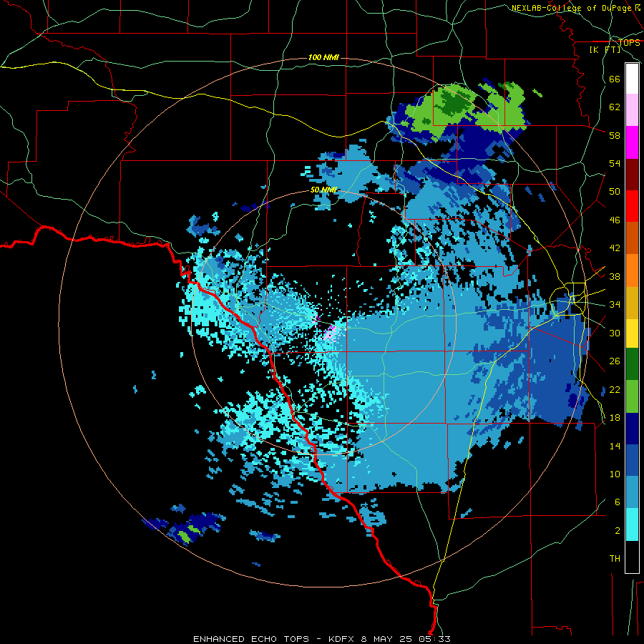Select the 22 legend value

tap(615, 389)
